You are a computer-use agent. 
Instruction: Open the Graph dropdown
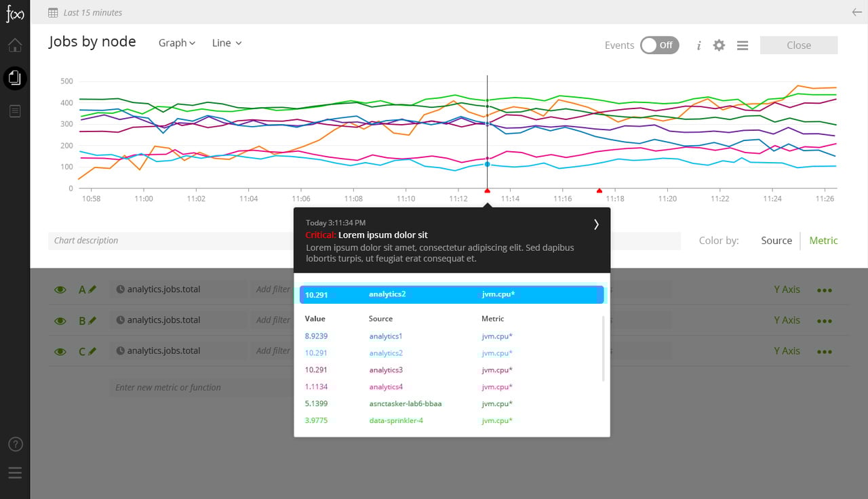pos(176,43)
